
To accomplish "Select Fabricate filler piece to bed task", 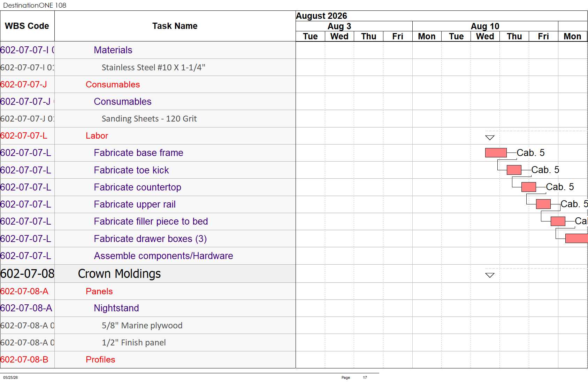I will click(x=151, y=221).
